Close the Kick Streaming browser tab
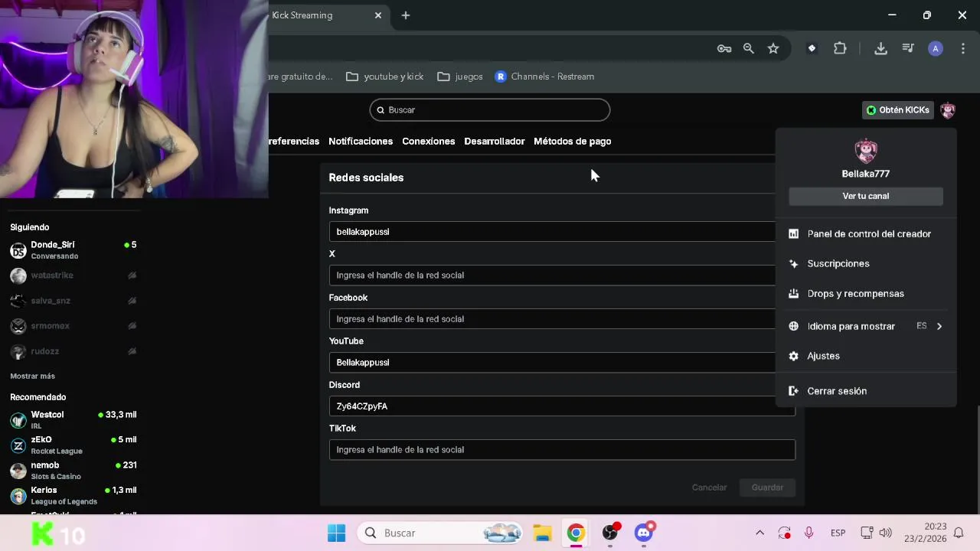This screenshot has height=551, width=980. [378, 15]
